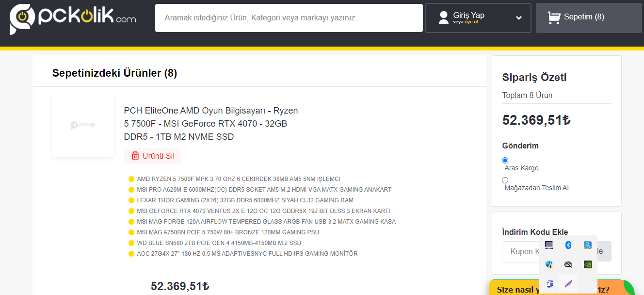Open the Intel graphics tray icon
The image size is (644, 295).
(588, 245)
